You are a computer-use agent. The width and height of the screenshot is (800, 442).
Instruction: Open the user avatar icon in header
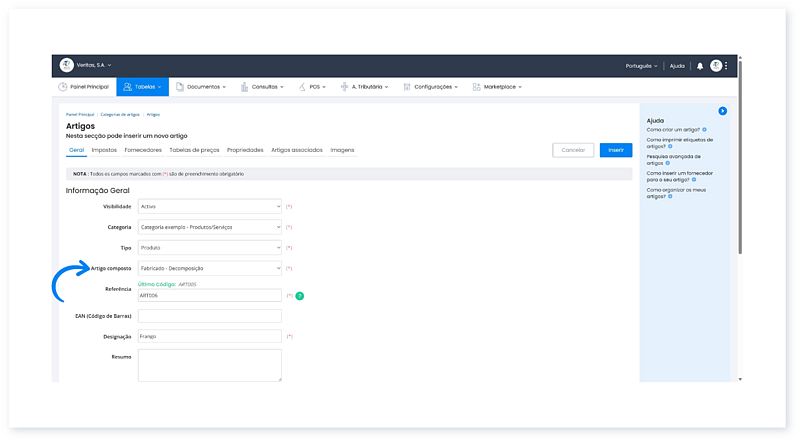point(716,66)
